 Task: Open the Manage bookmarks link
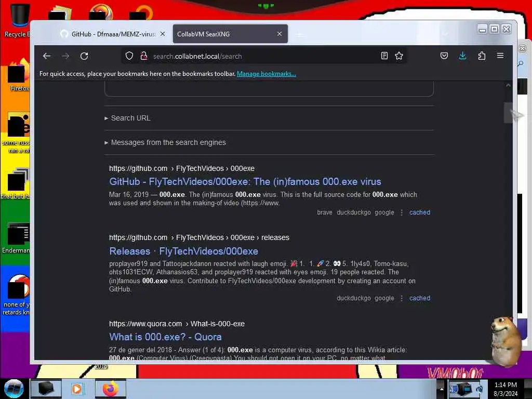(267, 74)
